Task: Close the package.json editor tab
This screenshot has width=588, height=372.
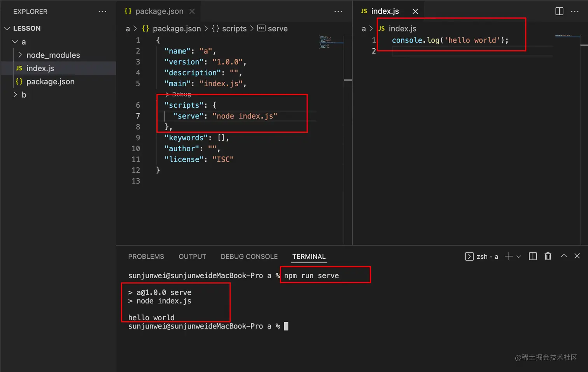Action: [192, 11]
